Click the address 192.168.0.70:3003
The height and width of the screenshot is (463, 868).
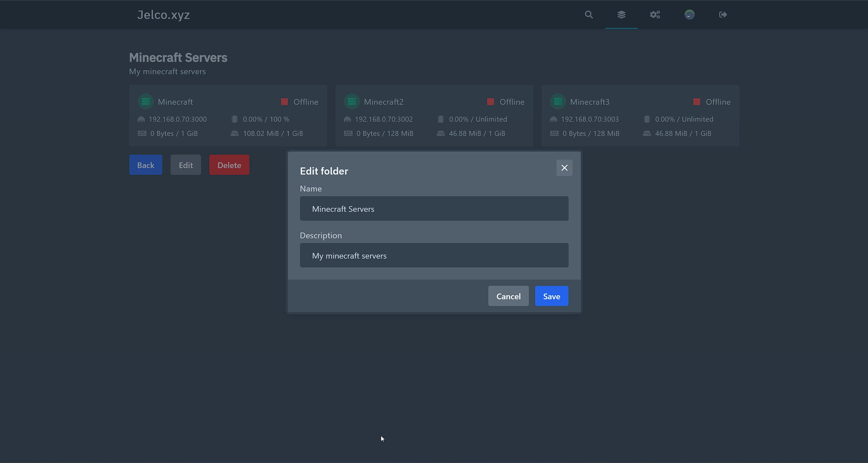pos(590,119)
